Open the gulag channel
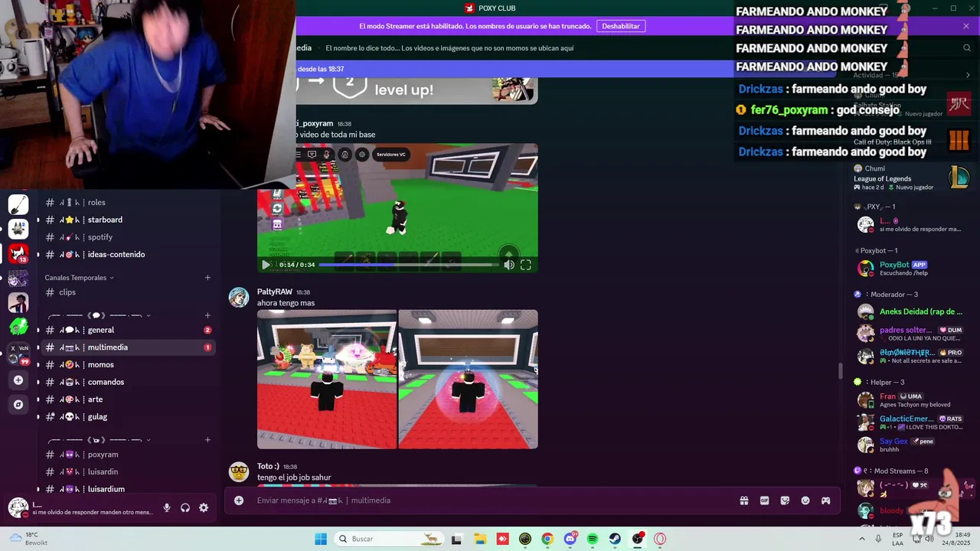980x551 pixels. tap(126, 417)
